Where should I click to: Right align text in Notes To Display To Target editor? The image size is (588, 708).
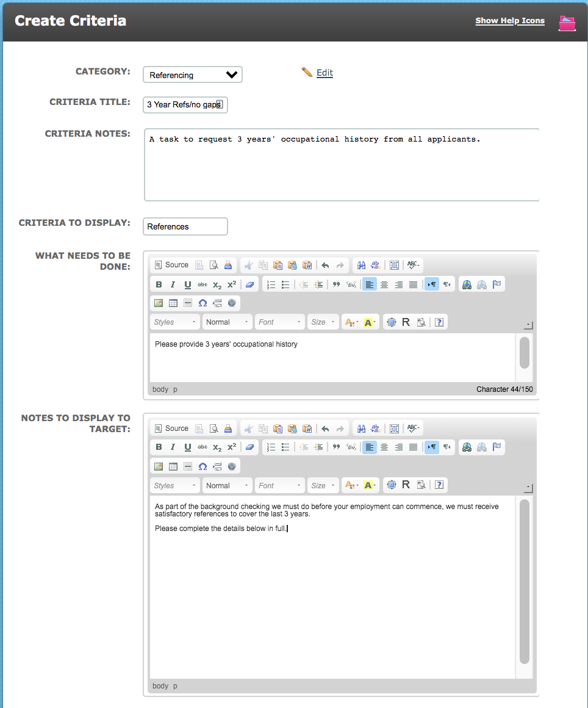coord(398,447)
